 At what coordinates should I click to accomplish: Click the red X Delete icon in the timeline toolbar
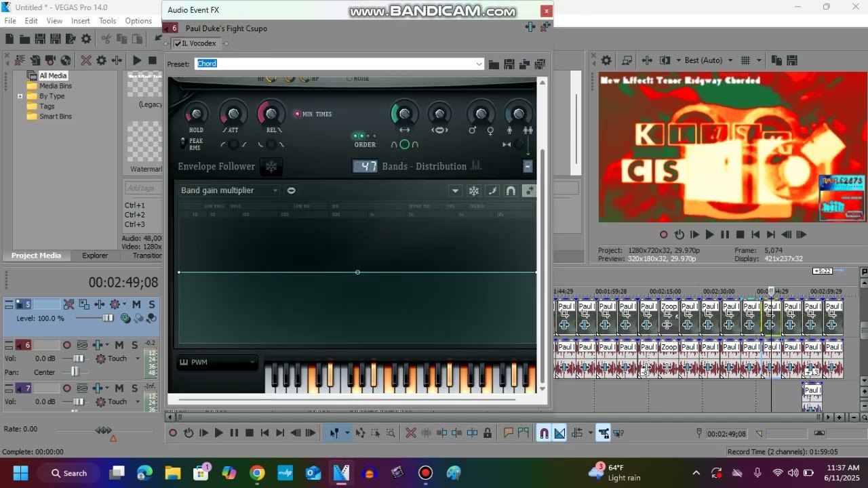click(410, 433)
